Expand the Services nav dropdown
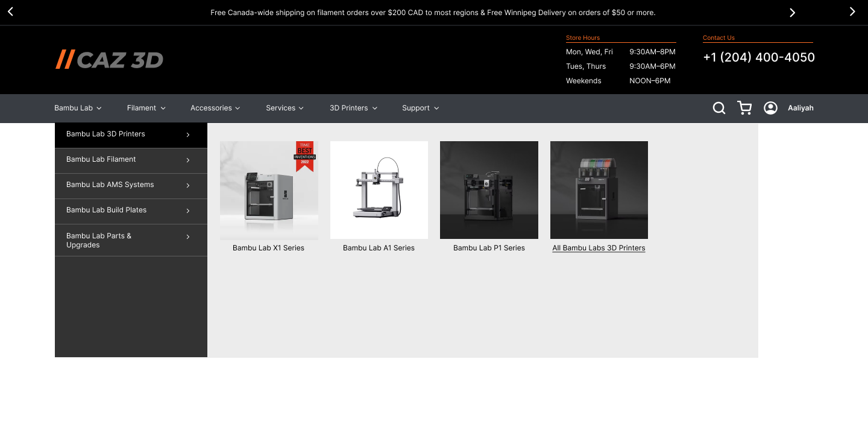The image size is (868, 432). [285, 108]
